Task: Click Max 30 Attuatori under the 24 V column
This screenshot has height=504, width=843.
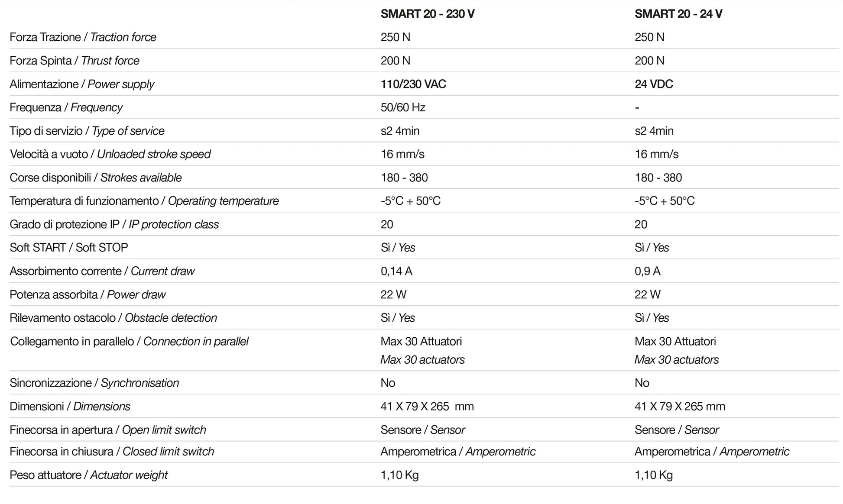Action: (x=675, y=341)
